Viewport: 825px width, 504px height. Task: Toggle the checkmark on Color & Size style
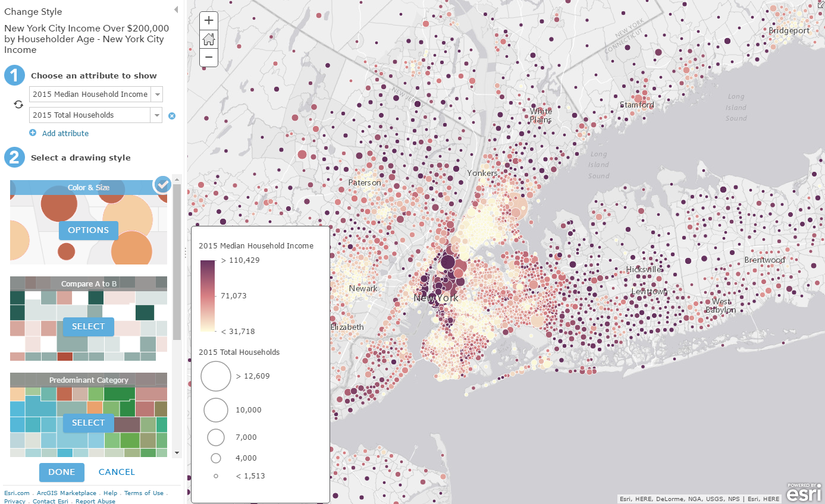(x=162, y=184)
